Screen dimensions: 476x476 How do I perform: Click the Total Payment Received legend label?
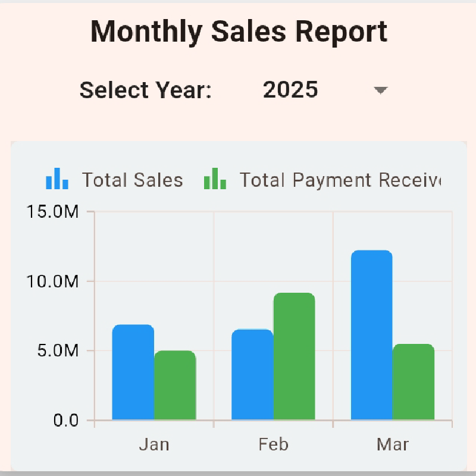[340, 181]
